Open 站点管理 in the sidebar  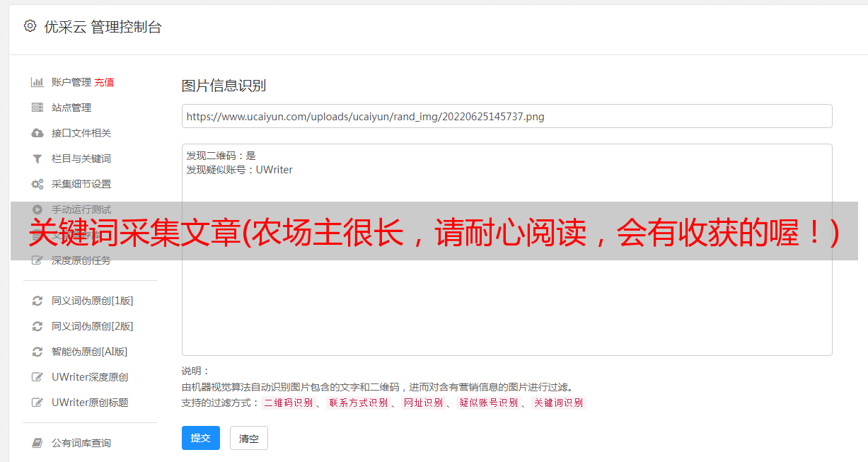[71, 108]
